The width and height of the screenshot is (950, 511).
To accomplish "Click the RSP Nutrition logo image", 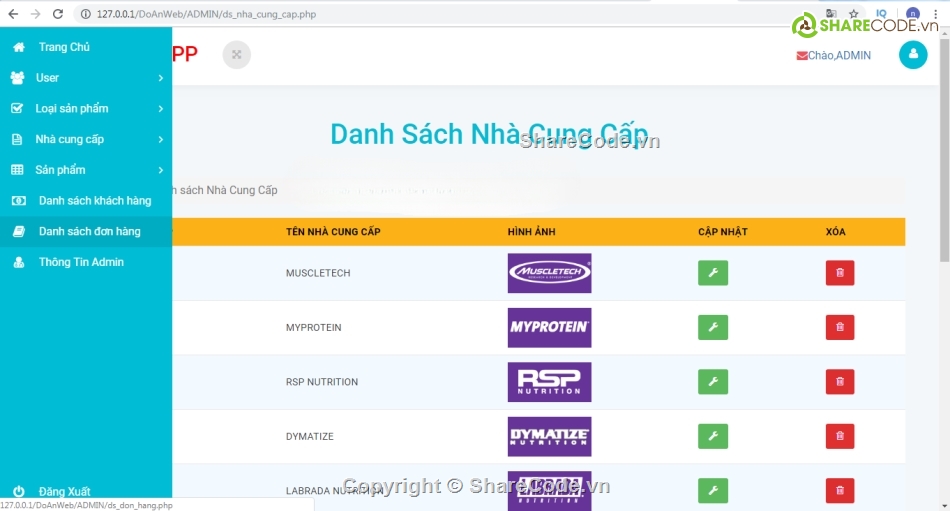I will pyautogui.click(x=550, y=382).
